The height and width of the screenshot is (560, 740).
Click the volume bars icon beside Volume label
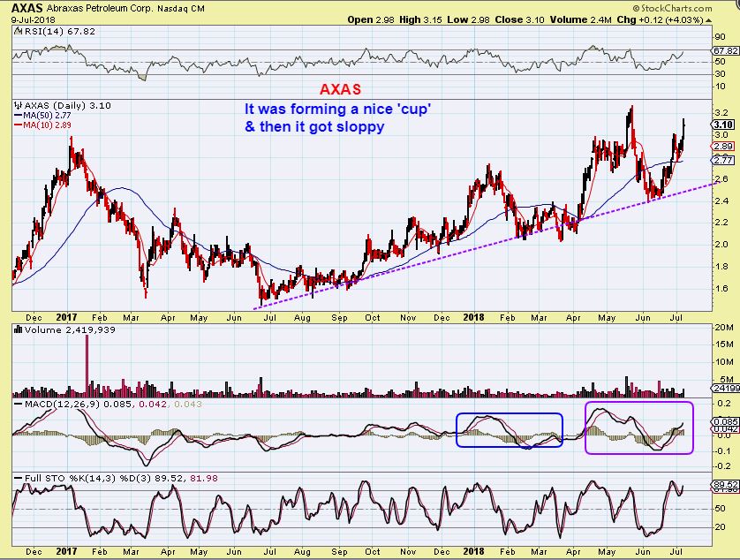click(19, 329)
